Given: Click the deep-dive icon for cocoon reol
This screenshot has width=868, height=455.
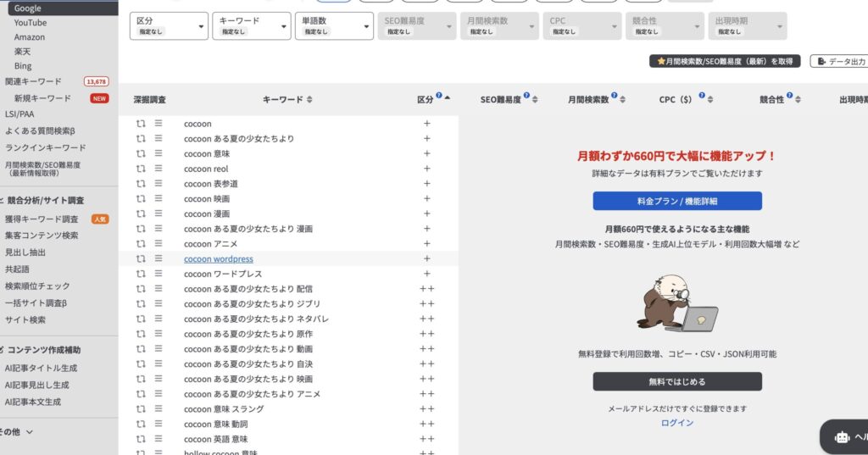Looking at the screenshot, I should [141, 169].
